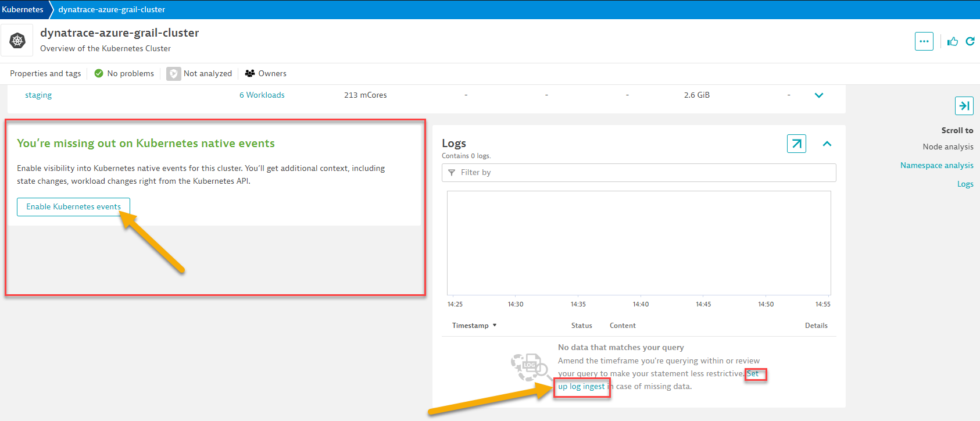This screenshot has height=421, width=980.
Task: Open logs in viewer via arrow icon
Action: 796,144
